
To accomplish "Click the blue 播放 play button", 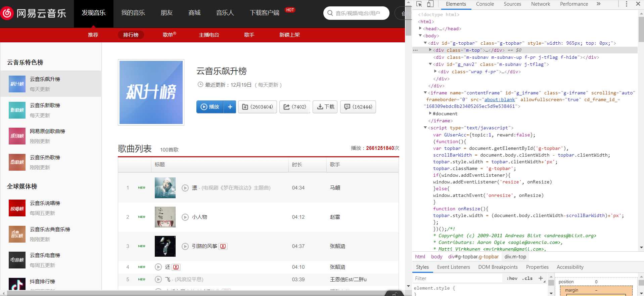I will tap(210, 107).
